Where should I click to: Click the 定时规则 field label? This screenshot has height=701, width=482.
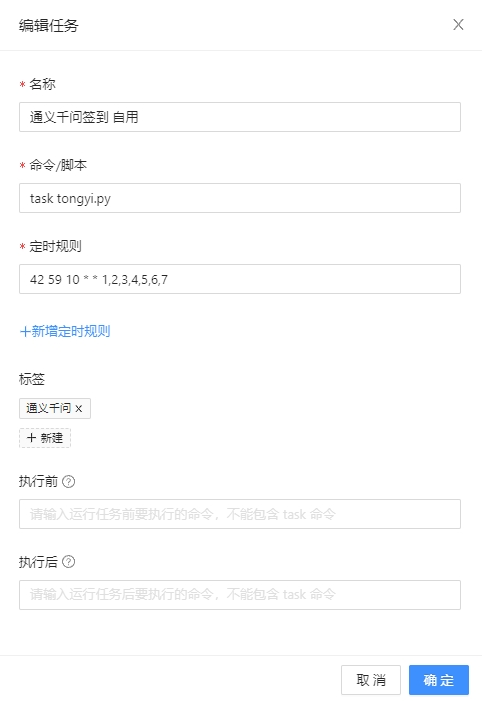[55, 246]
